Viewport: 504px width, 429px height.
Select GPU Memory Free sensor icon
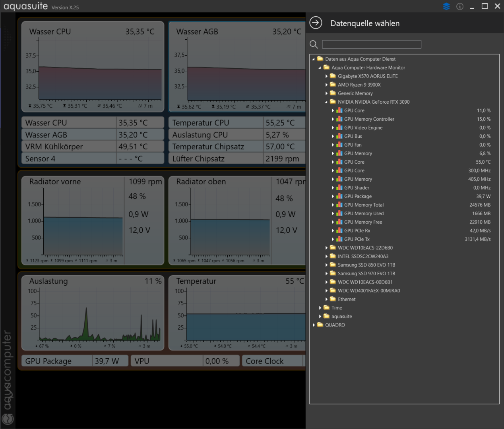coord(339,222)
